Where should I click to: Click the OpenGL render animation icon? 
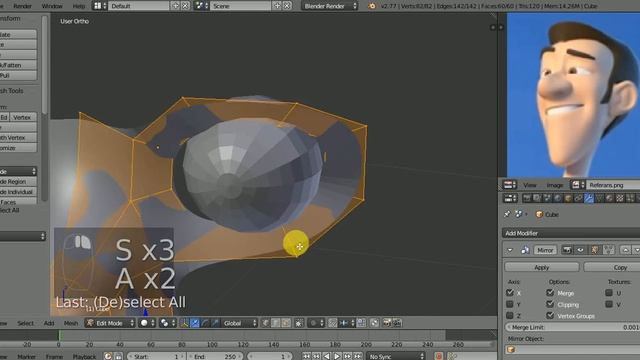(397, 323)
